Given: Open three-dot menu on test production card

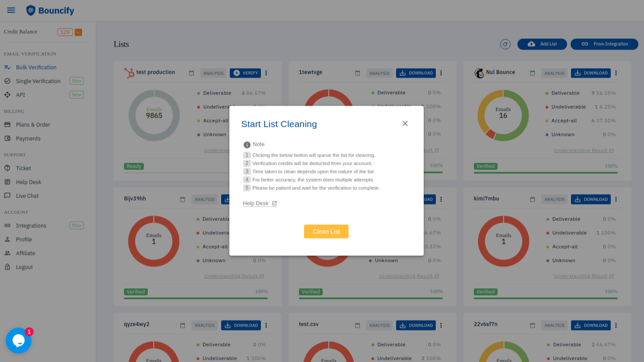Looking at the screenshot, I should (x=266, y=73).
